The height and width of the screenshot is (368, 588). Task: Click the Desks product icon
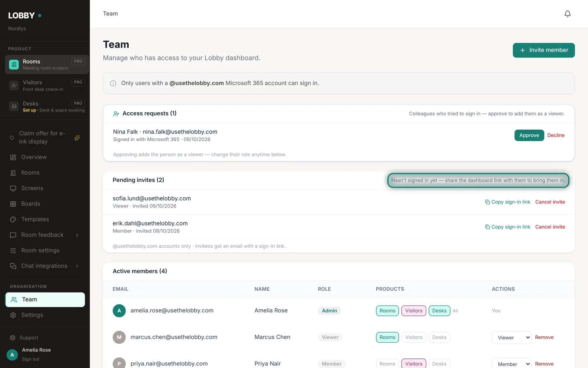[14, 107]
